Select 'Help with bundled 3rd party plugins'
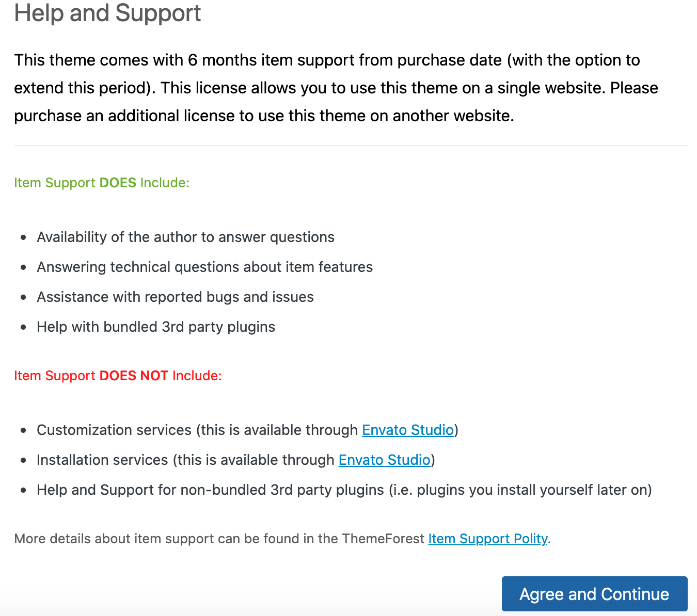Image resolution: width=697 pixels, height=616 pixels. [156, 327]
